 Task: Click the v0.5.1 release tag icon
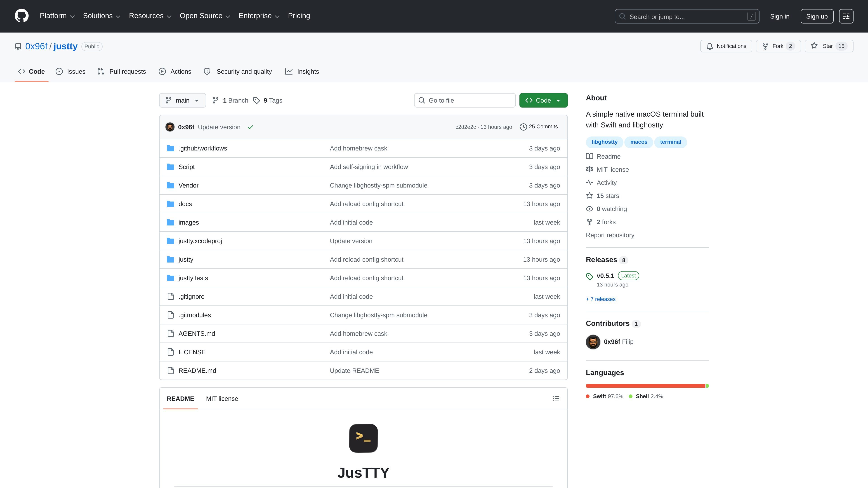(589, 277)
